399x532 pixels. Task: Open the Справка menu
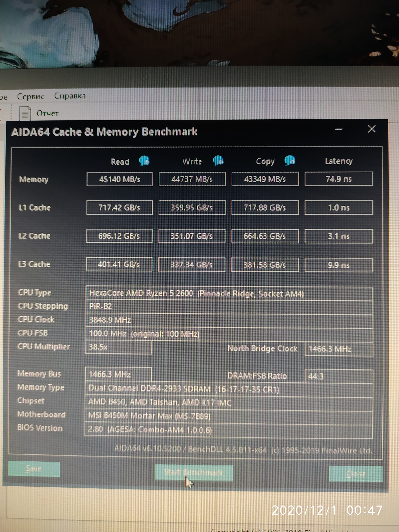click(70, 96)
